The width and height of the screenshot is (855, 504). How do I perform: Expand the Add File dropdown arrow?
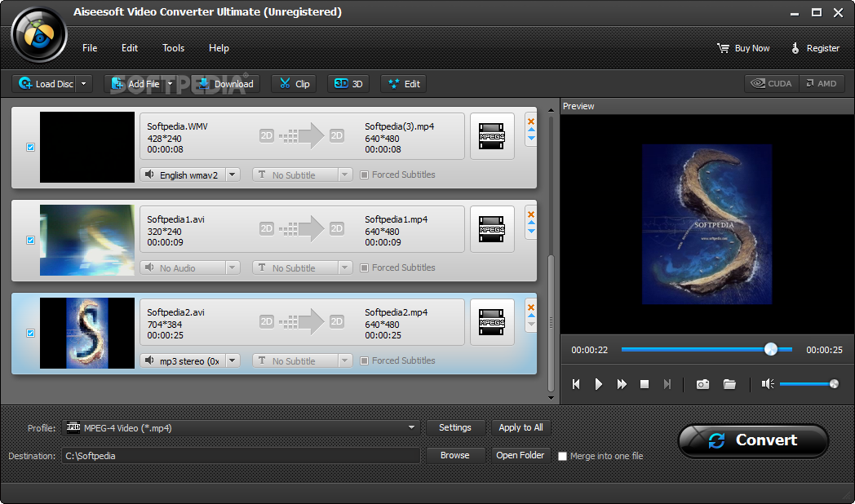pos(171,84)
